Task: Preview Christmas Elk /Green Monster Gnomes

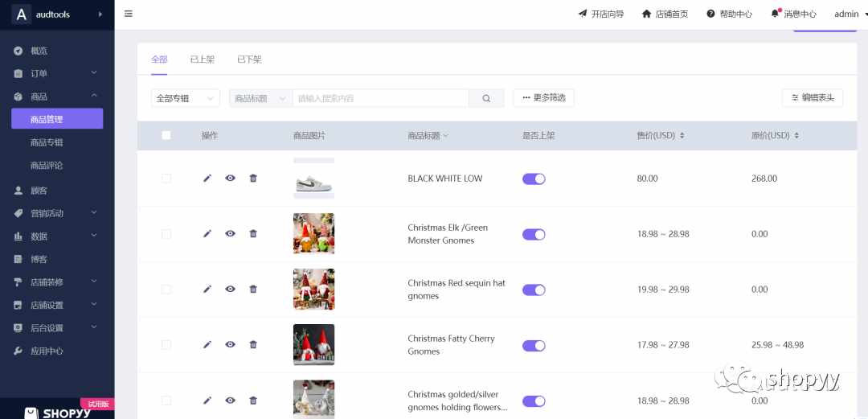Action: (x=231, y=233)
